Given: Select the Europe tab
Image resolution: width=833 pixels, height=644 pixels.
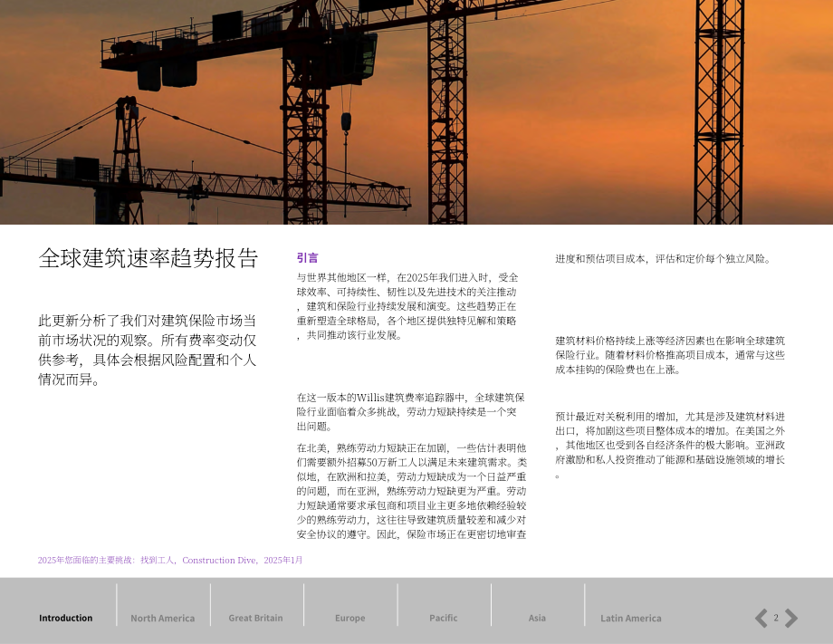Looking at the screenshot, I should [350, 618].
